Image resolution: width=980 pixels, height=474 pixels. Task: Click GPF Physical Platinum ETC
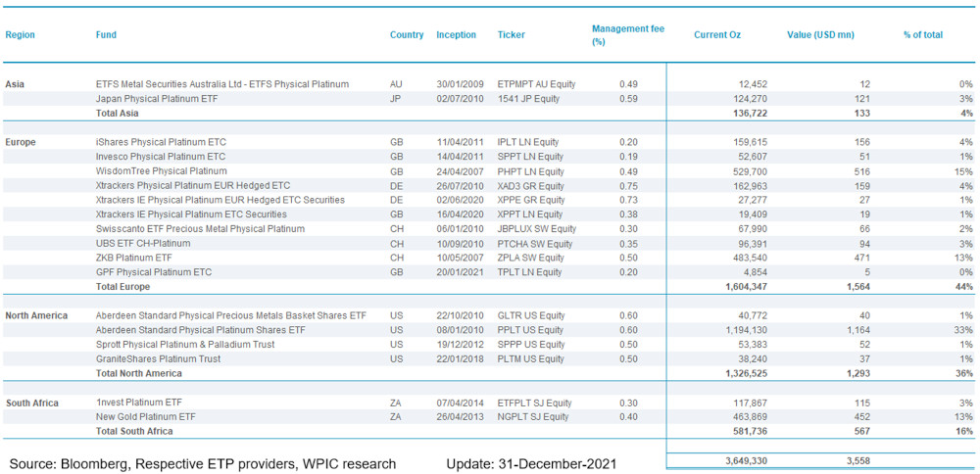coord(153,272)
